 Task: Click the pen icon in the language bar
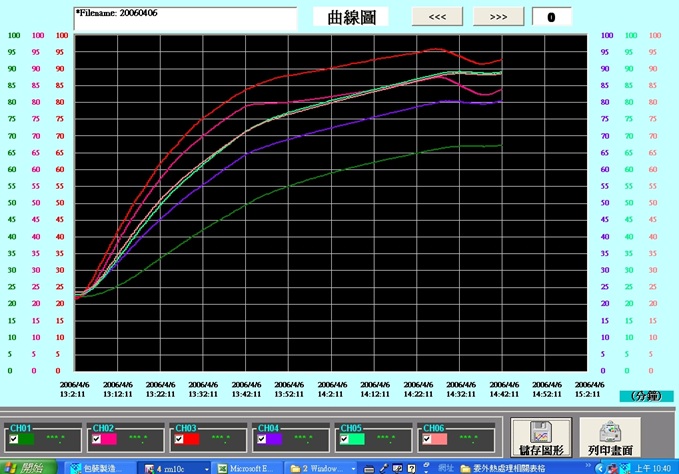384,468
